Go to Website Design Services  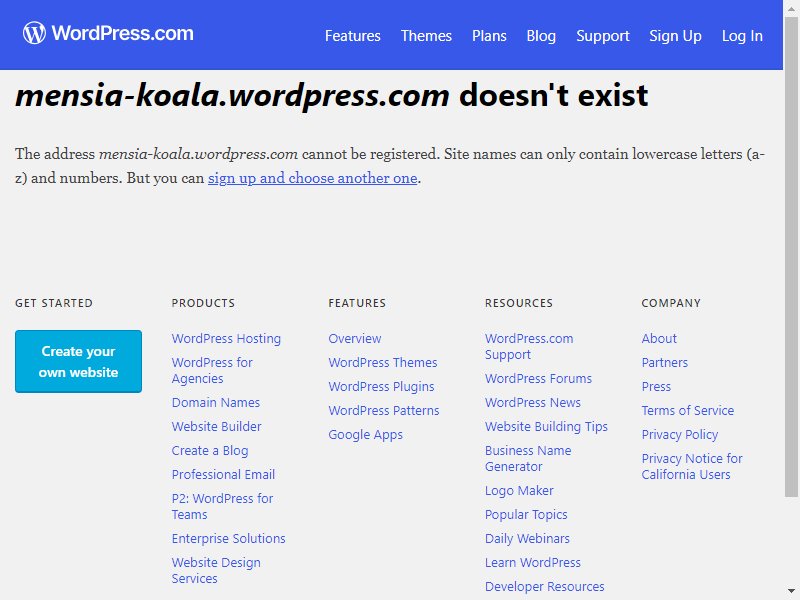(x=216, y=570)
